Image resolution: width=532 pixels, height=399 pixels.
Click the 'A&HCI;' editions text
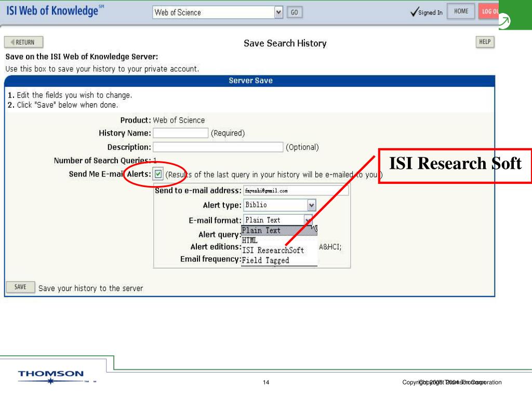point(330,247)
